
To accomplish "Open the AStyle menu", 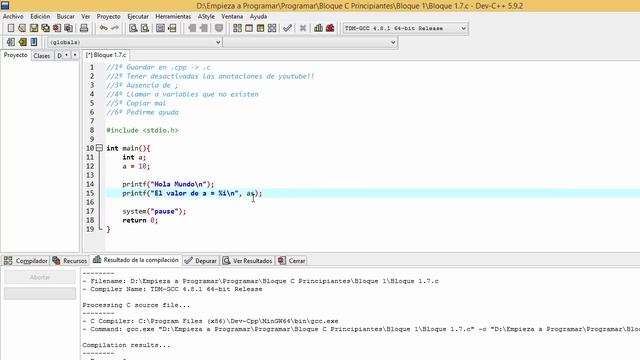I will (206, 16).
